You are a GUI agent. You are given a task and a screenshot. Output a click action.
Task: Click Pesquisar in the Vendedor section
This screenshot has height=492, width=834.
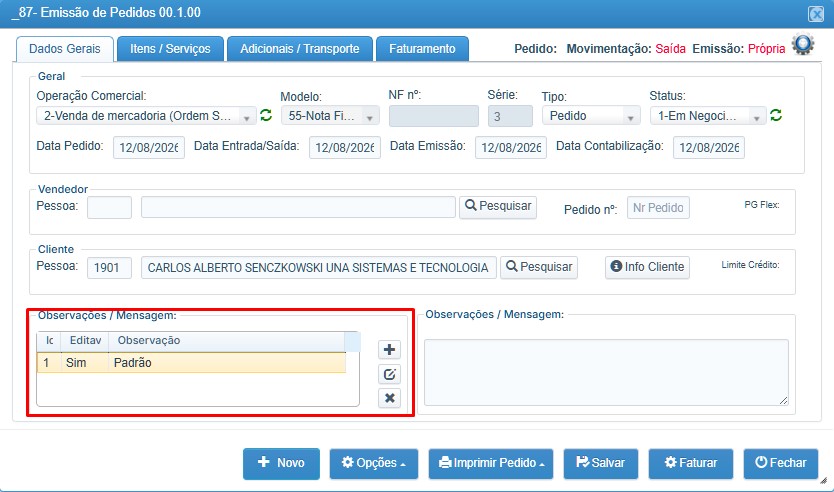pos(498,206)
